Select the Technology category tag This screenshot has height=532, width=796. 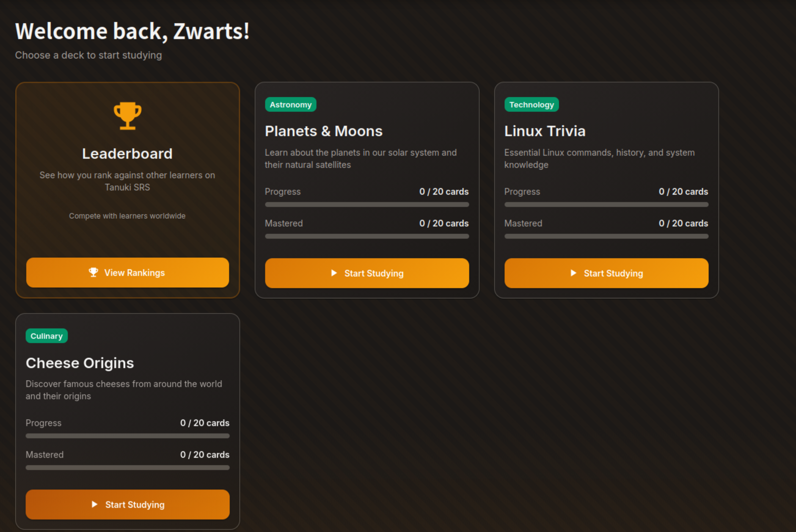pyautogui.click(x=531, y=104)
